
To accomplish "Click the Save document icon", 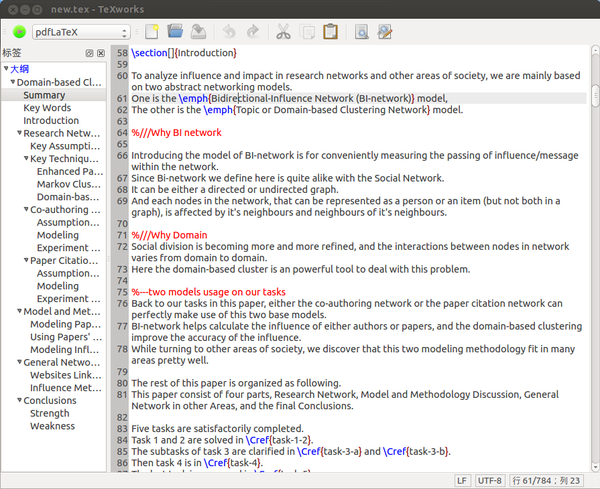I will 199,32.
